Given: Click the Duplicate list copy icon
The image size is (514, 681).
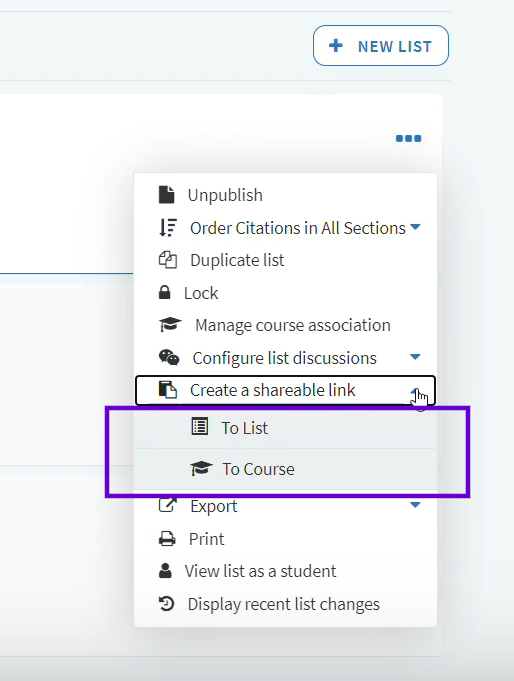Looking at the screenshot, I should (x=168, y=260).
